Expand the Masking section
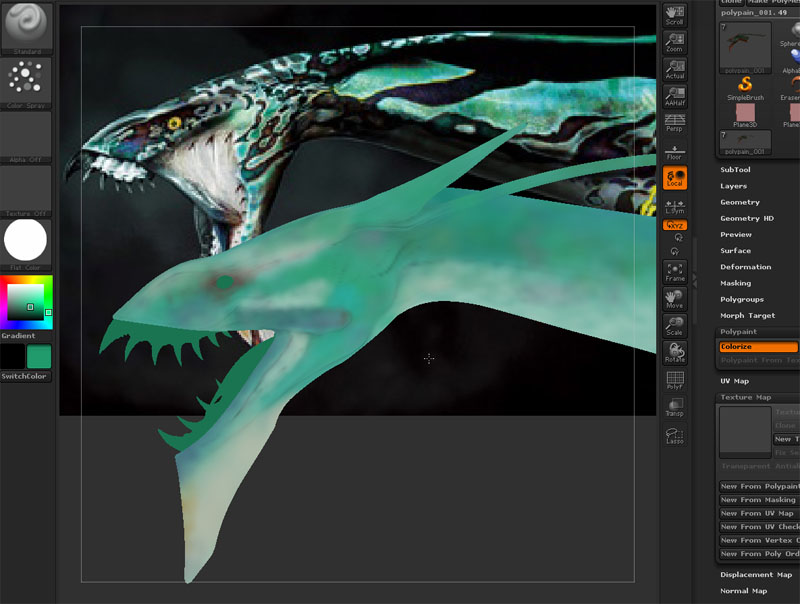Screen dimensions: 800x604 pyautogui.click(x=735, y=283)
